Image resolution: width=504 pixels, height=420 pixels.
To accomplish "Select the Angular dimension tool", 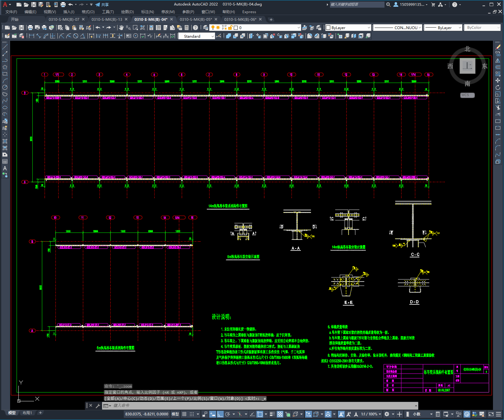I will [82, 36].
